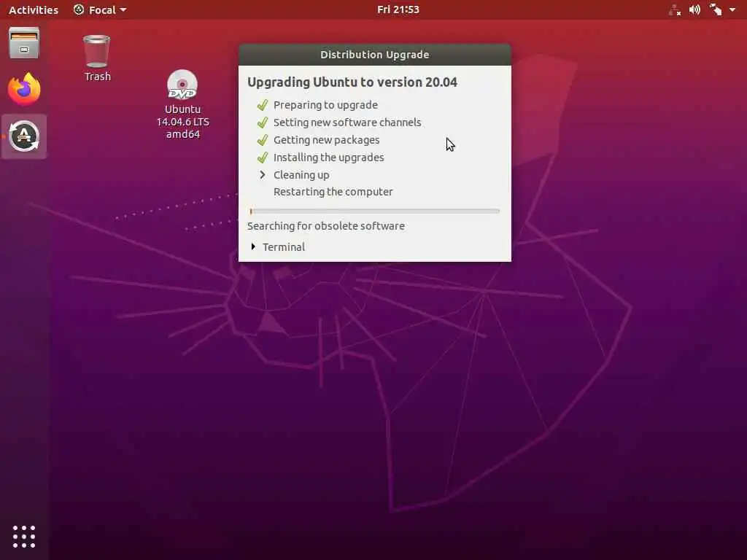Click the Activities button
747x560 pixels.
coord(34,9)
